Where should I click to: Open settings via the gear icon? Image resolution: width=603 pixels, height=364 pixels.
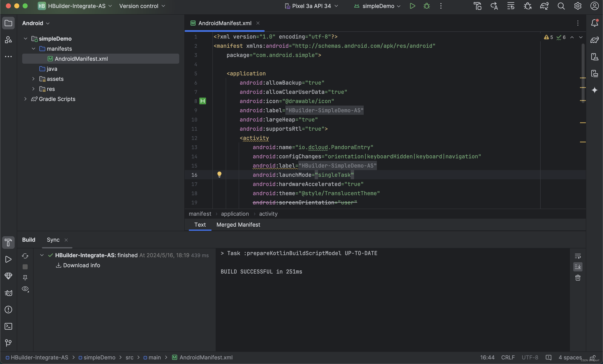(577, 6)
